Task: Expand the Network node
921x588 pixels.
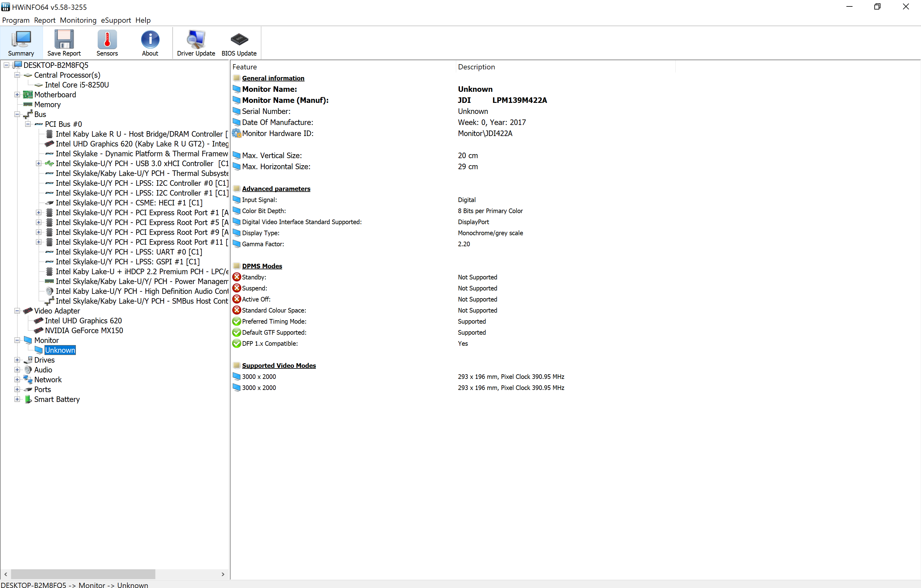Action: click(17, 380)
